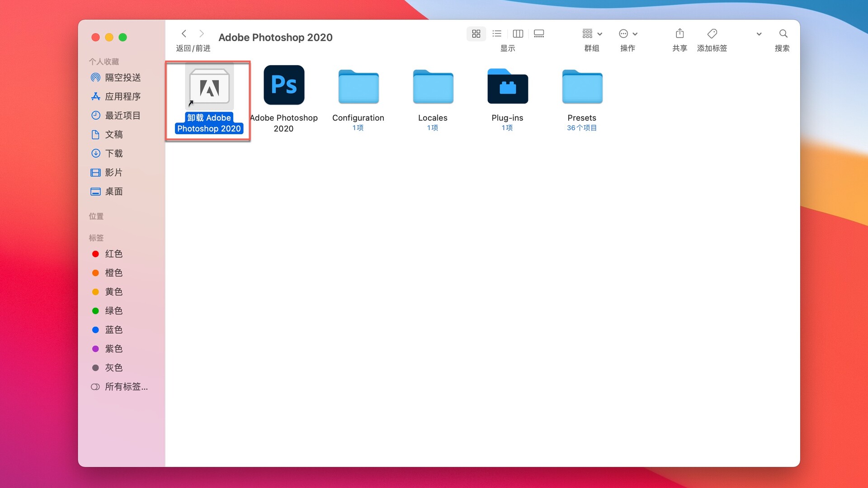
Task: Click the 添加标签 tag icon
Action: pyautogui.click(x=712, y=33)
